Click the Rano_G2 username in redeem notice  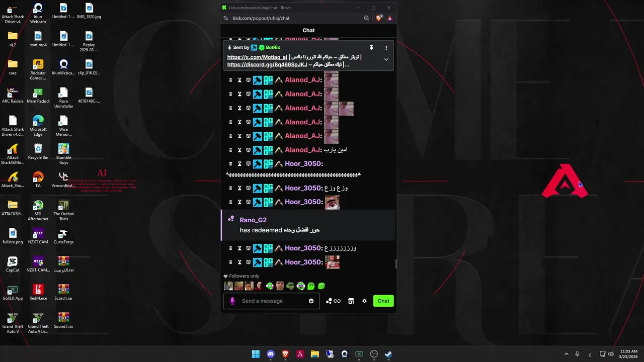[253, 220]
